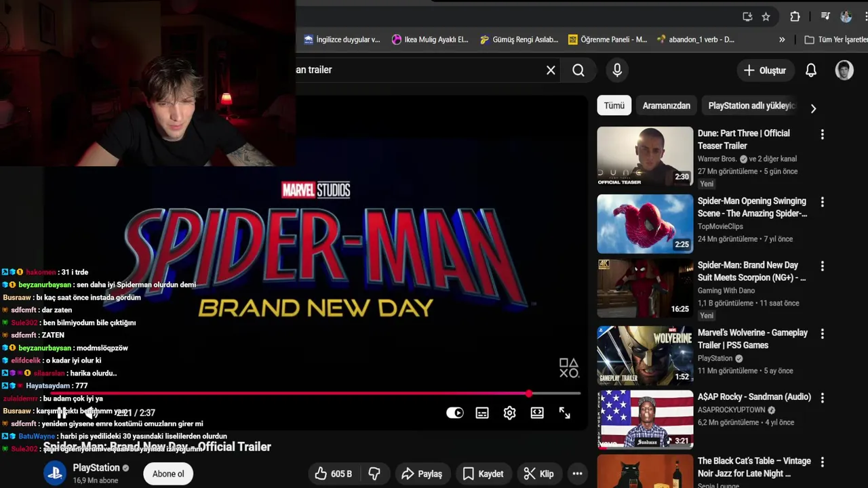The height and width of the screenshot is (488, 868).
Task: Open Spider-Man Opening Swinging Scene thumbnail
Action: pyautogui.click(x=645, y=224)
